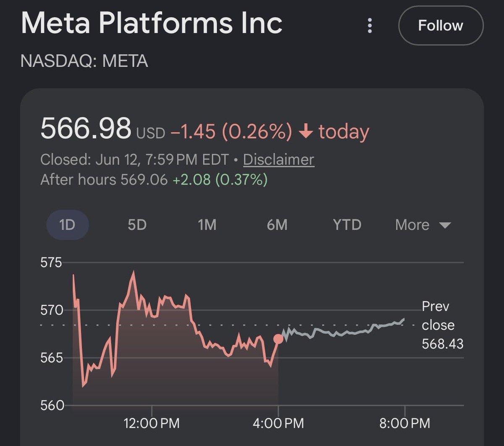The image size is (504, 446).
Task: Click the gray after-hours chart line
Action: [x=342, y=331]
